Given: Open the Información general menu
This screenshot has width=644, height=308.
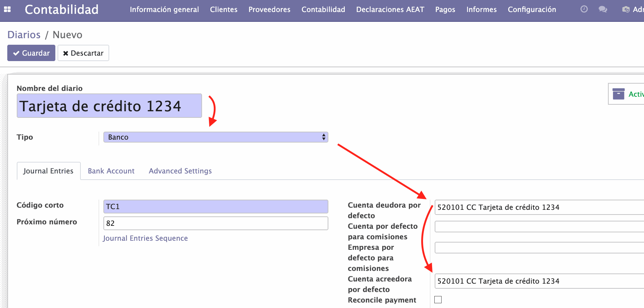Looking at the screenshot, I should click(164, 9).
